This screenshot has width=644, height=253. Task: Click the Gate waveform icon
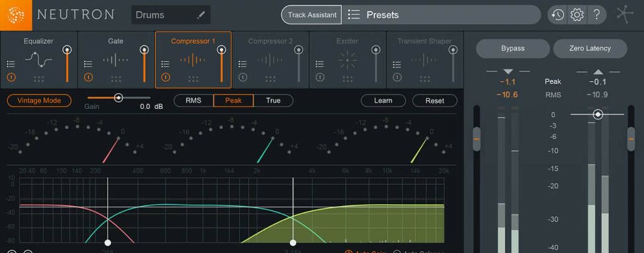(116, 60)
